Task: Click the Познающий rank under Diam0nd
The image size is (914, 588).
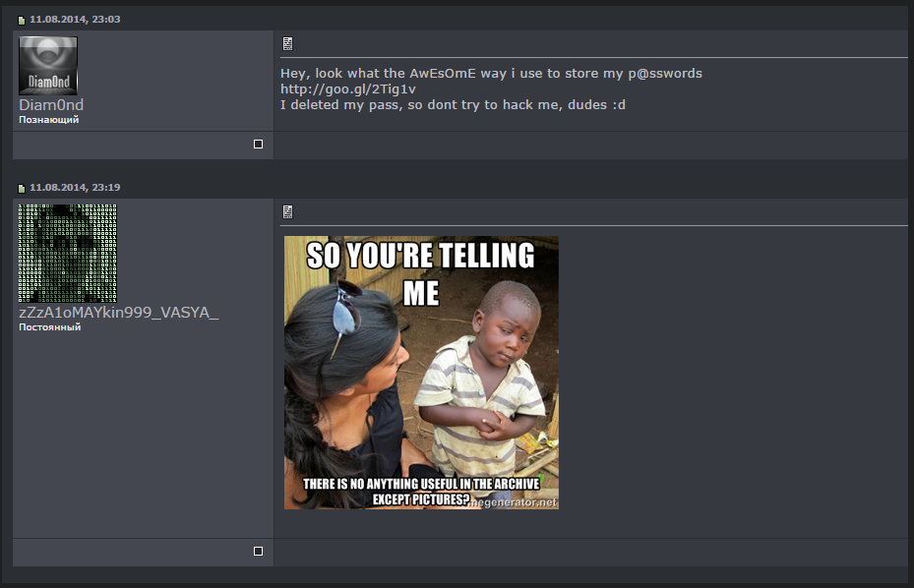Action: (x=49, y=119)
